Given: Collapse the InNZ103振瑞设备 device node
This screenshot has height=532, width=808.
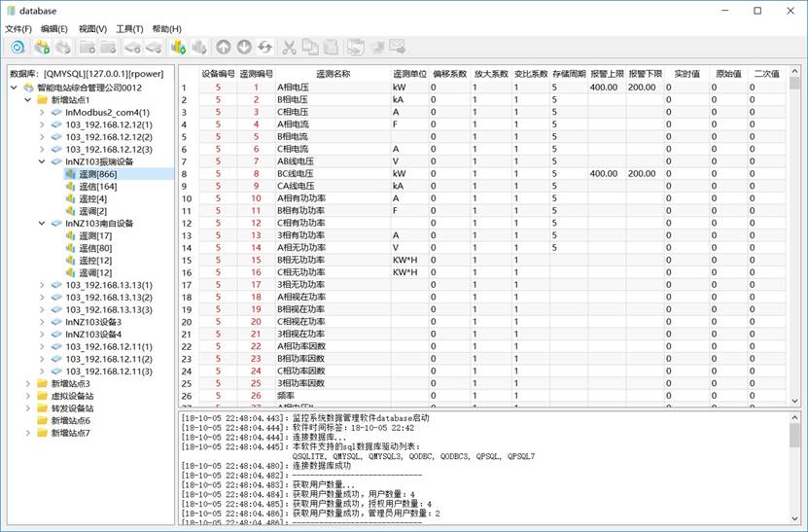Looking at the screenshot, I should pyautogui.click(x=42, y=161).
